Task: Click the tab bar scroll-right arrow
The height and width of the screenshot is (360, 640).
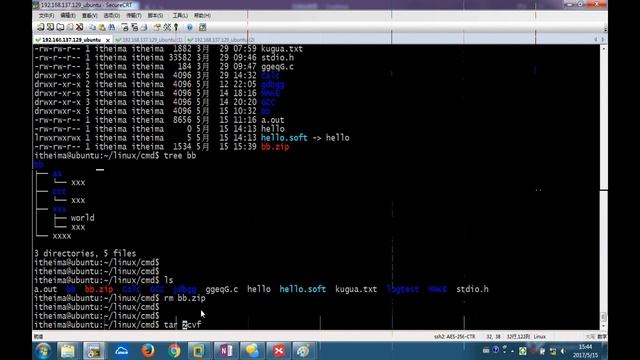Action: [602, 40]
